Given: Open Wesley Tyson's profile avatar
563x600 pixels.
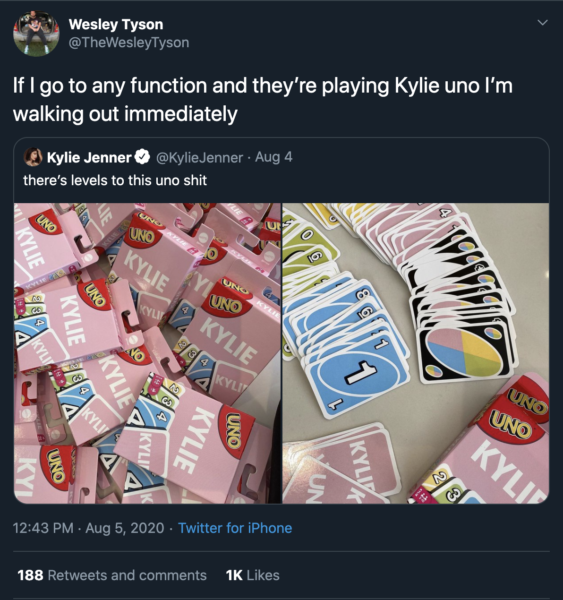Looking at the screenshot, I should (x=36, y=33).
